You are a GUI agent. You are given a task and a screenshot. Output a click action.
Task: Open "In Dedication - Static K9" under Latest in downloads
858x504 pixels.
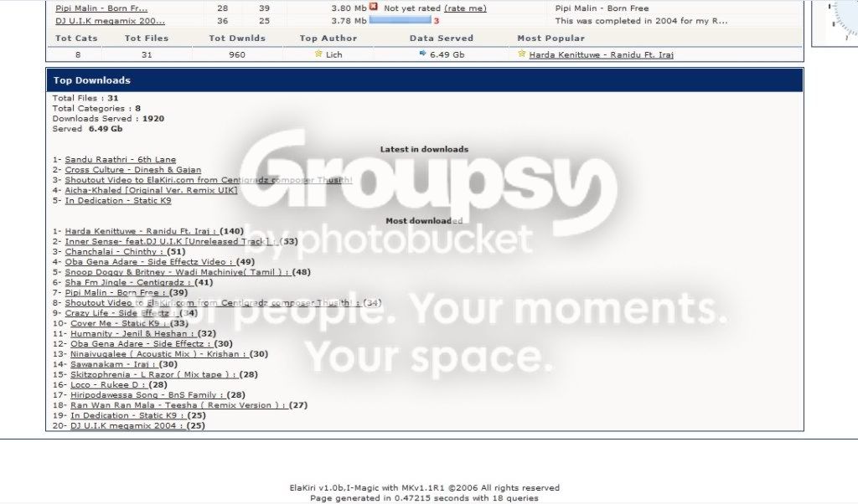[118, 201]
